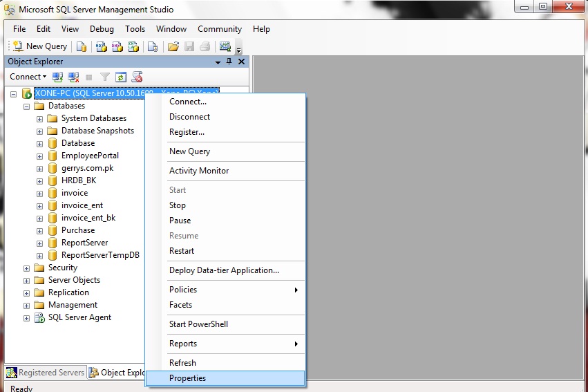Screen dimensions: 588x392
Task: Open the Tools menu
Action: coord(135,29)
